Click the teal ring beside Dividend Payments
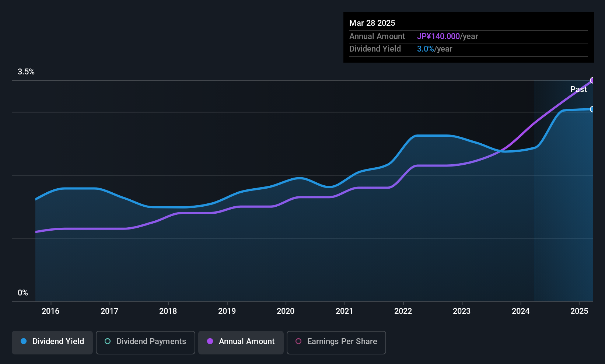The image size is (605, 364). coord(108,341)
